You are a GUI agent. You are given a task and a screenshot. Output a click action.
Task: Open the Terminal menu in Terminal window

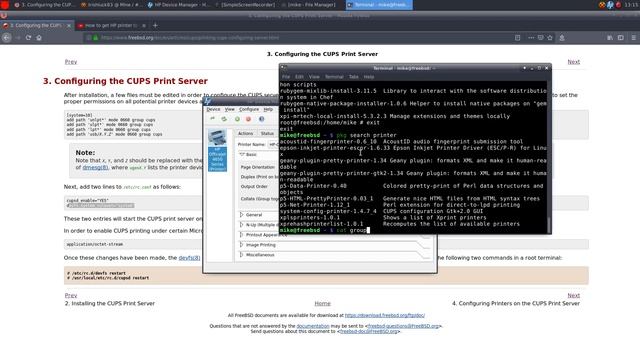(334, 77)
